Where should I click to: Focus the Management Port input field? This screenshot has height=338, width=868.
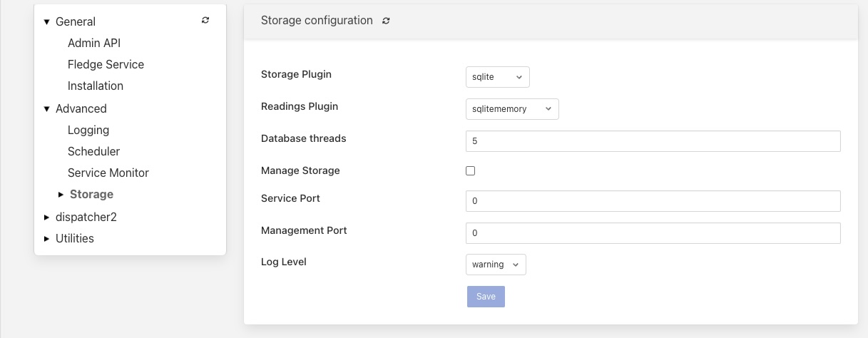click(653, 233)
